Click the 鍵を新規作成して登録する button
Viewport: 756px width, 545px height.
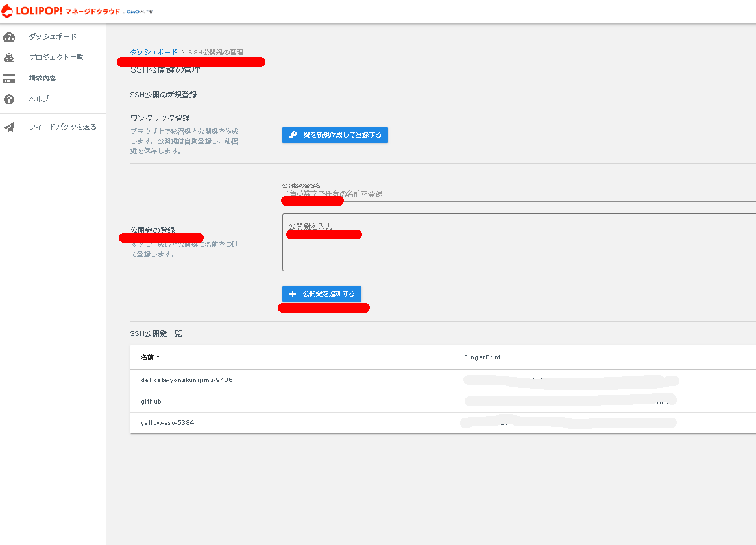335,135
